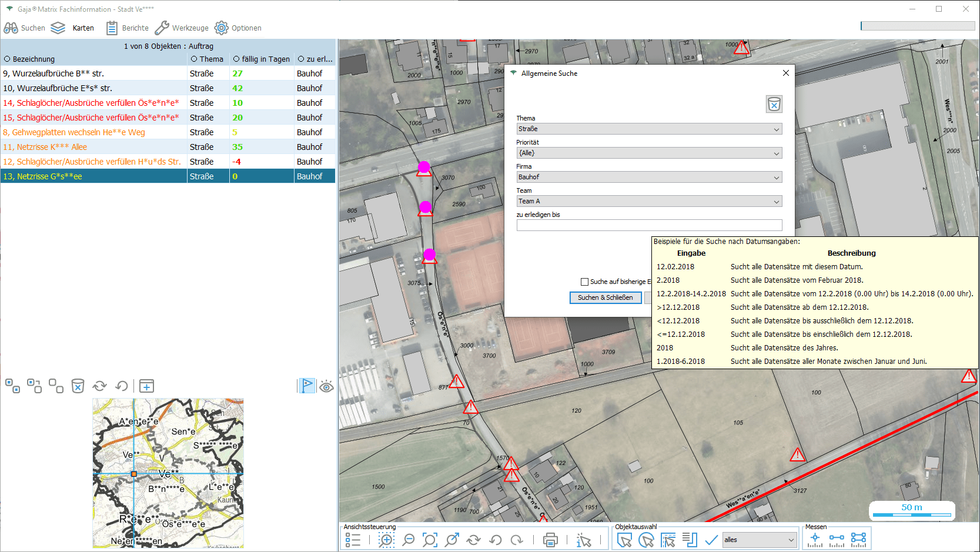This screenshot has width=980, height=552.
Task: Click the zoom to full extent icon
Action: 430,540
